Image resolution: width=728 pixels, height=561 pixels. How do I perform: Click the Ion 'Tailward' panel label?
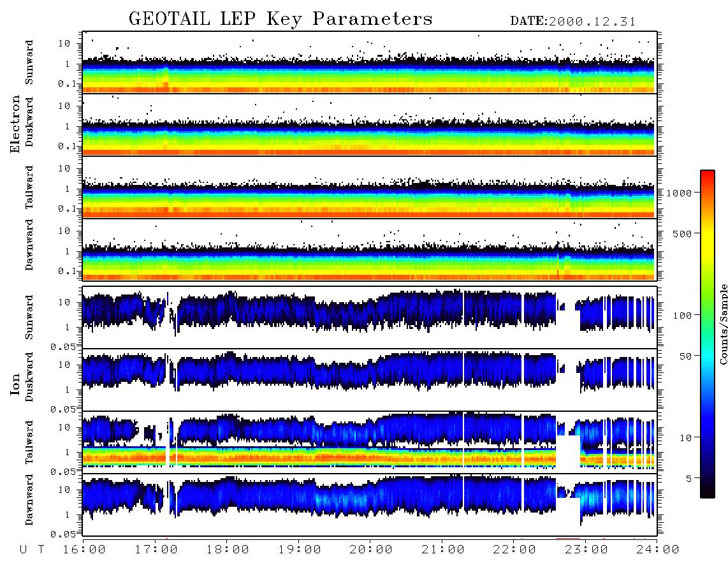click(x=29, y=442)
